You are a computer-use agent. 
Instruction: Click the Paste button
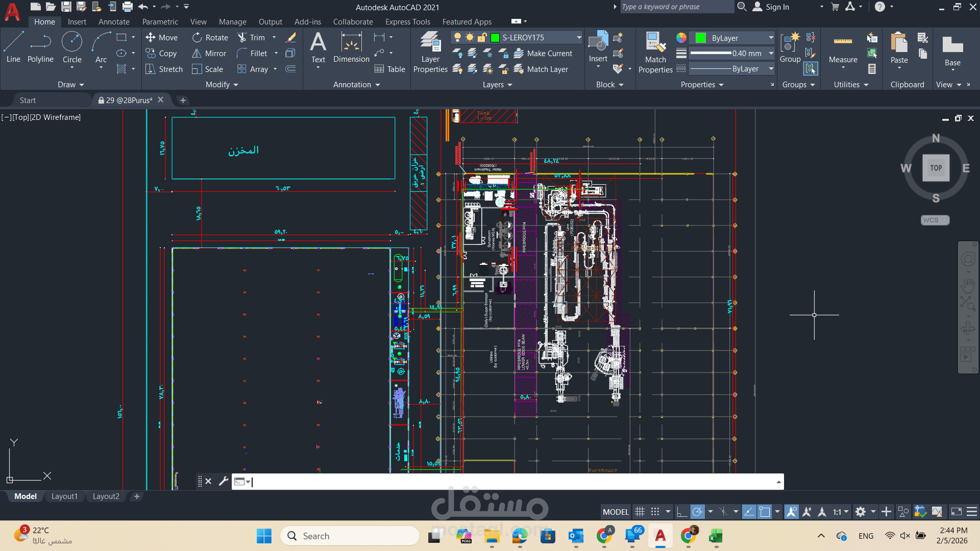(899, 47)
